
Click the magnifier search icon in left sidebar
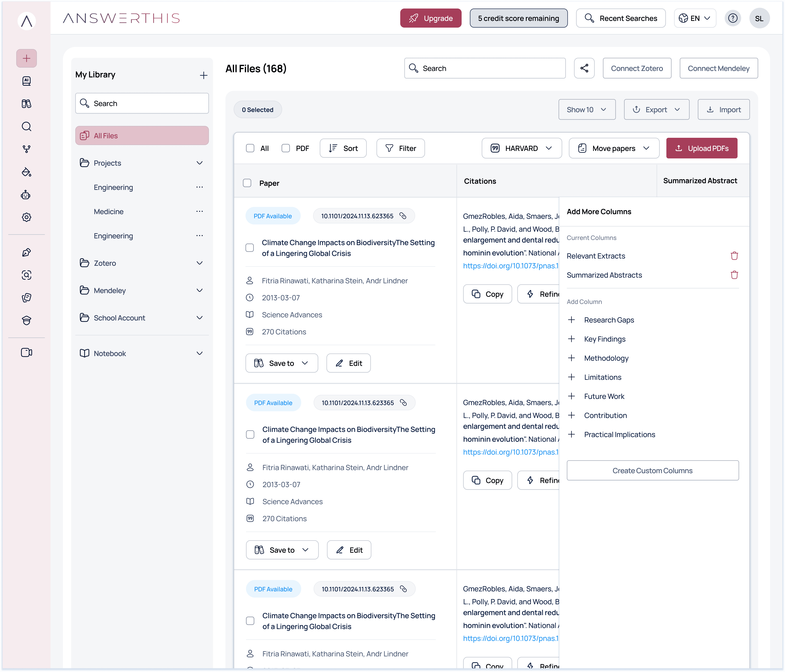[x=26, y=126]
